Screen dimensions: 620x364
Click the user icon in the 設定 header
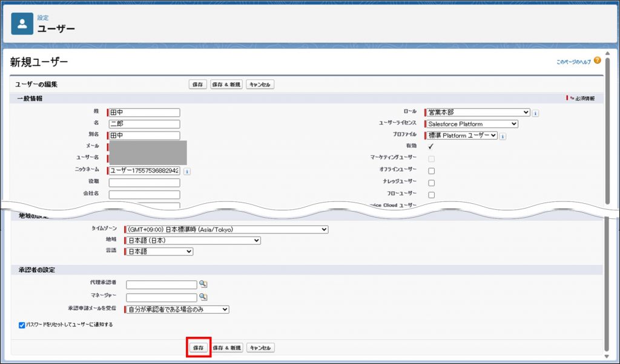[x=22, y=24]
